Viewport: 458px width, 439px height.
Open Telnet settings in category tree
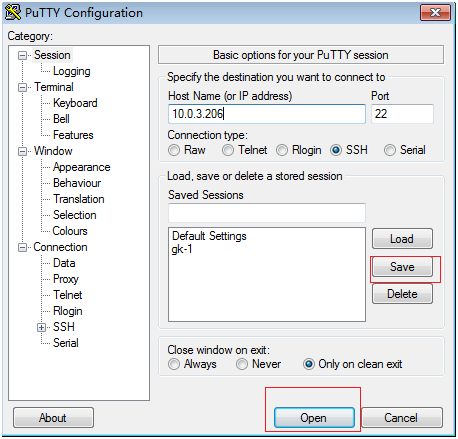pos(68,295)
